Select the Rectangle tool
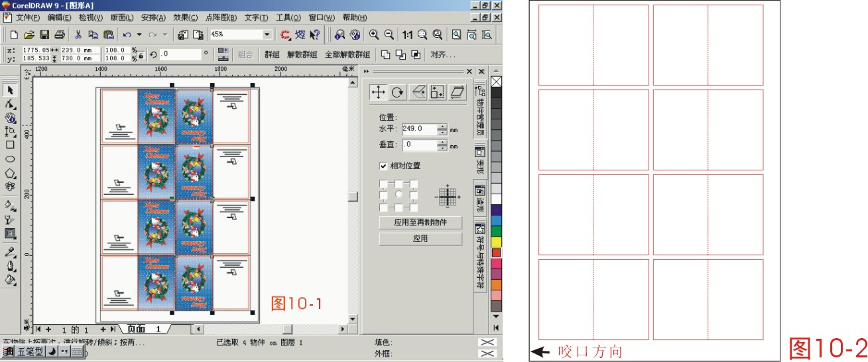This screenshot has height=362, width=868. (x=10, y=145)
